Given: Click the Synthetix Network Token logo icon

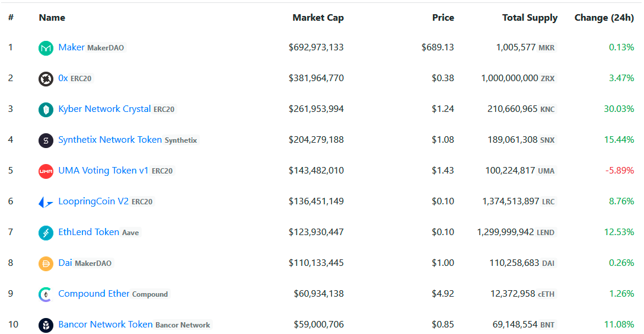Looking at the screenshot, I should point(46,140).
